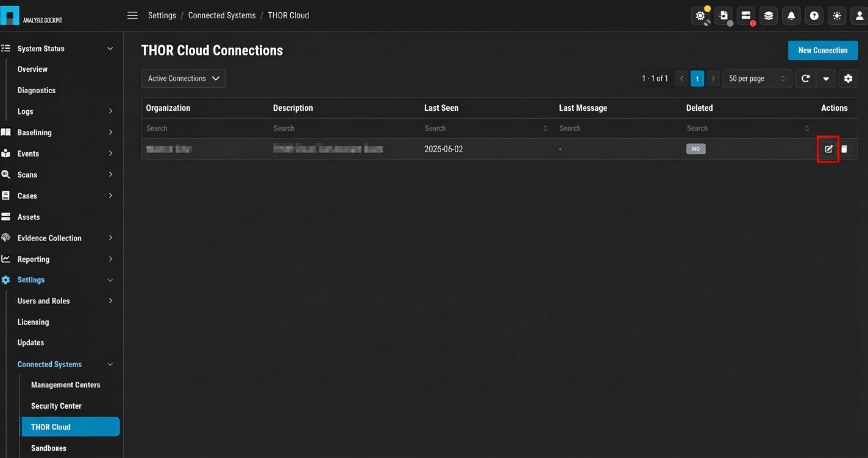Click the Scans magnifier icon

[x=5, y=174]
